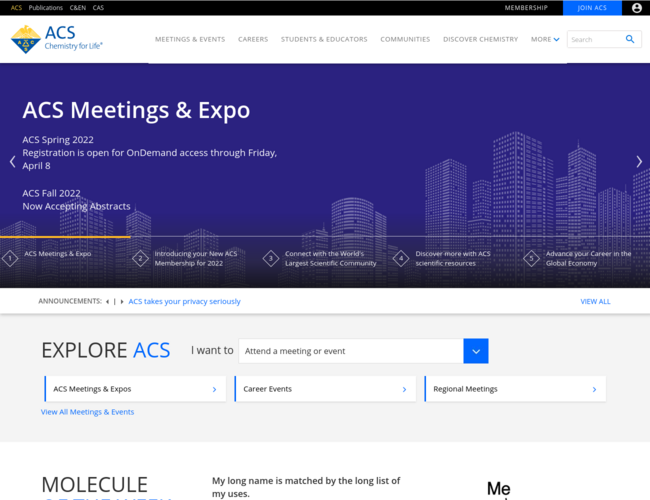This screenshot has width=650, height=500.
Task: Click View All Meetings & Events link
Action: 87,412
